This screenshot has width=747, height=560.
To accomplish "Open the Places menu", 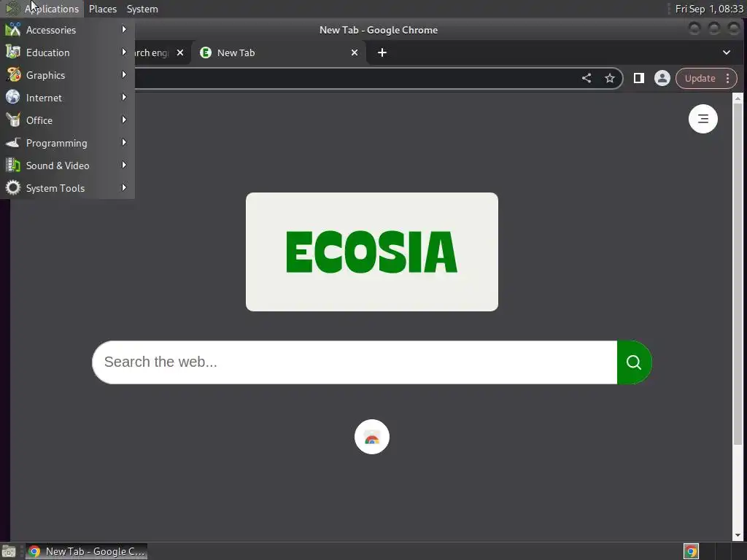I will tap(103, 9).
